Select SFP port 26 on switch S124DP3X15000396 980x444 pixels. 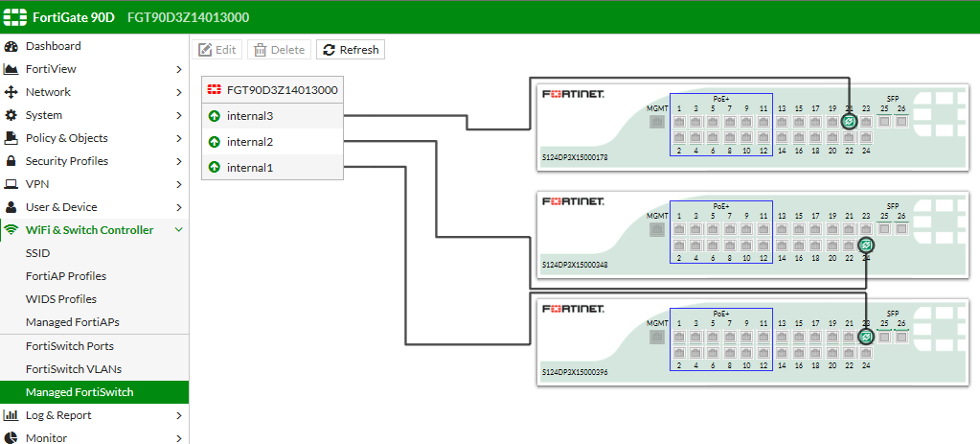tap(901, 337)
